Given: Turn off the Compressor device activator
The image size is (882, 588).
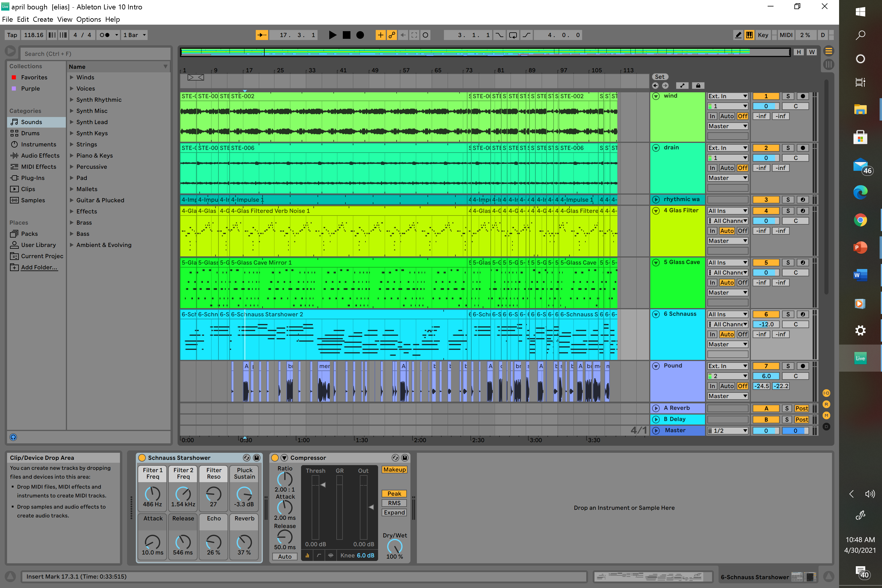Looking at the screenshot, I should (275, 457).
